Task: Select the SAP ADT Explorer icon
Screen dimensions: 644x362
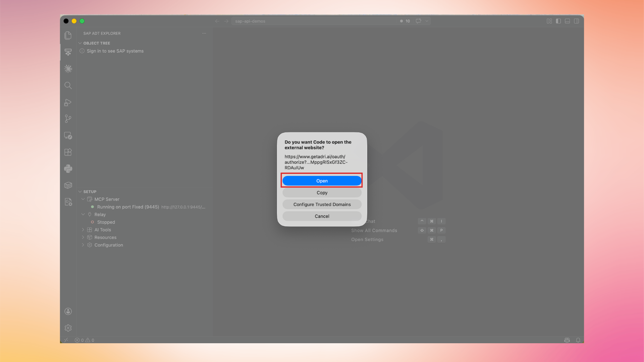Action: click(68, 52)
